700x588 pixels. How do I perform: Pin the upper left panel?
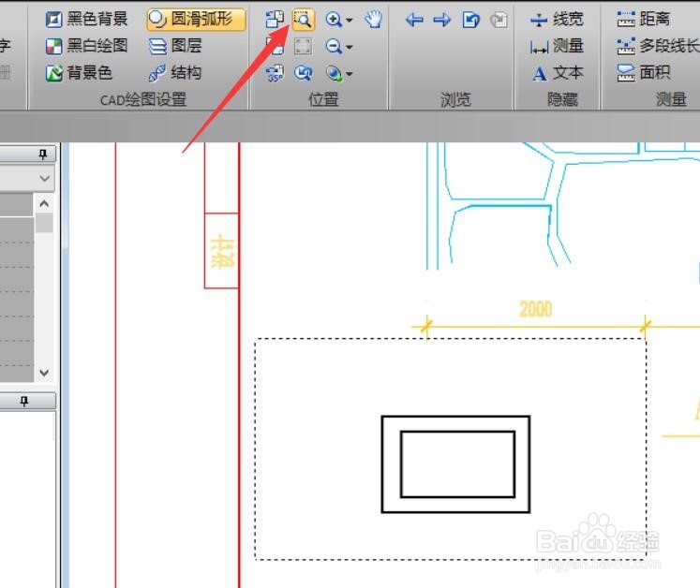[x=43, y=154]
